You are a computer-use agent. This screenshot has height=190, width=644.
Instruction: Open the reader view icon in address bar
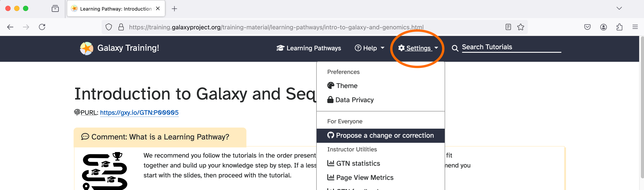[x=508, y=27]
